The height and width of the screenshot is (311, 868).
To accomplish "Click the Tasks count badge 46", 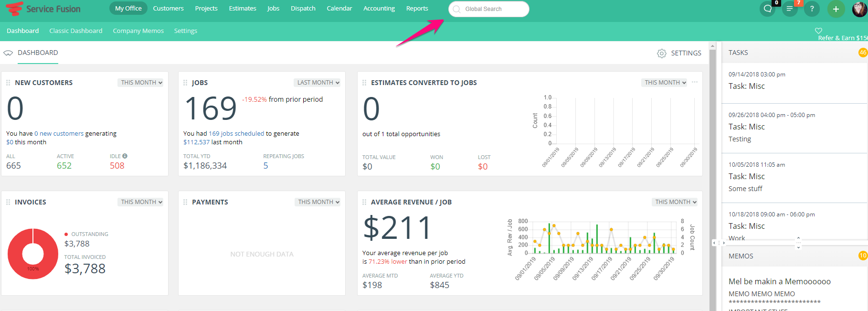I will click(863, 53).
